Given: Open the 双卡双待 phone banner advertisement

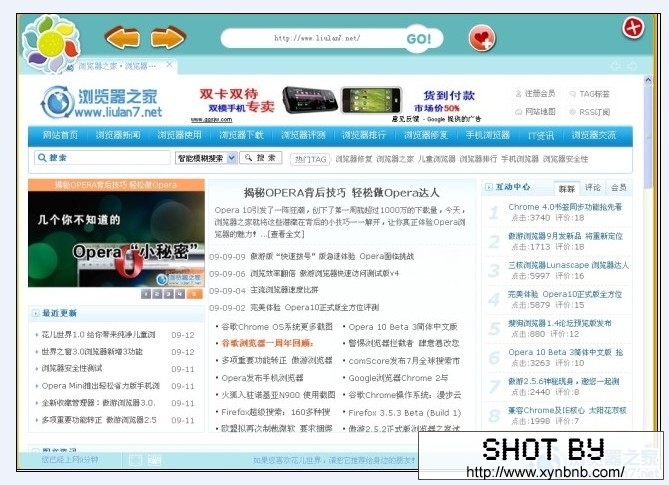Looking at the screenshot, I should [x=336, y=105].
